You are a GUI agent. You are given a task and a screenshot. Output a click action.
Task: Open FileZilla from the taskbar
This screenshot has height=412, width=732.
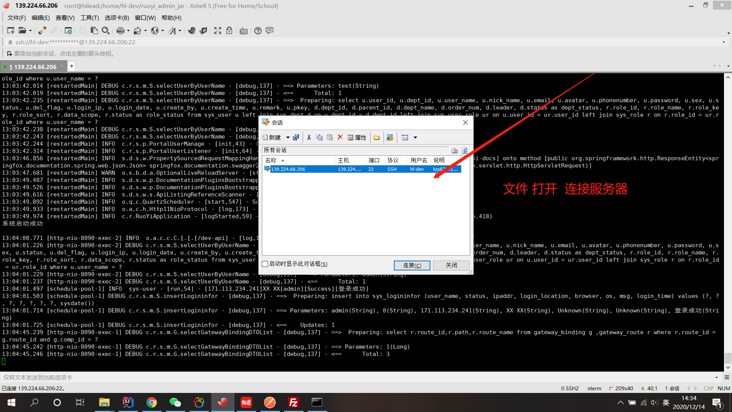(293, 402)
